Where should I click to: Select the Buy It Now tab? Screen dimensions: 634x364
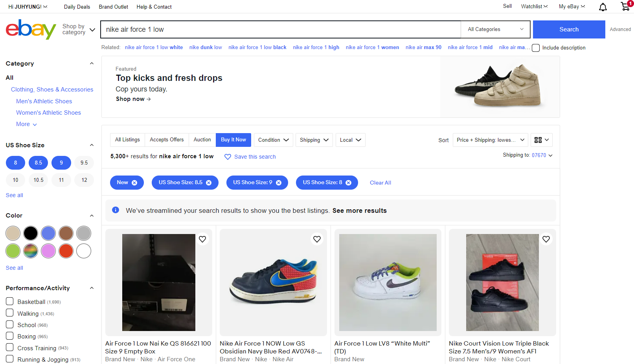point(233,140)
